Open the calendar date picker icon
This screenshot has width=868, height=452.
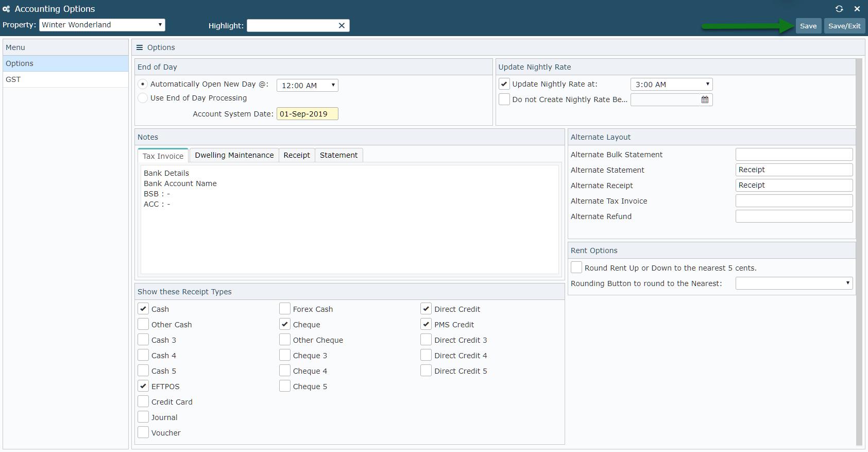pos(705,99)
